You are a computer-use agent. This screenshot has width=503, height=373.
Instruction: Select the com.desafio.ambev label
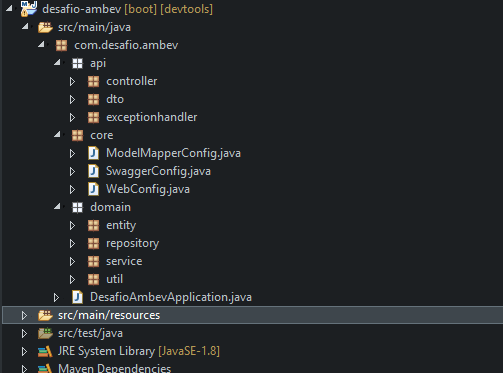pos(126,45)
